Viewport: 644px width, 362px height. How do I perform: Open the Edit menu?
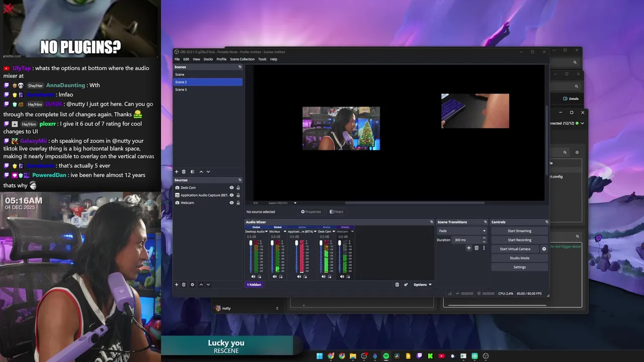point(186,59)
